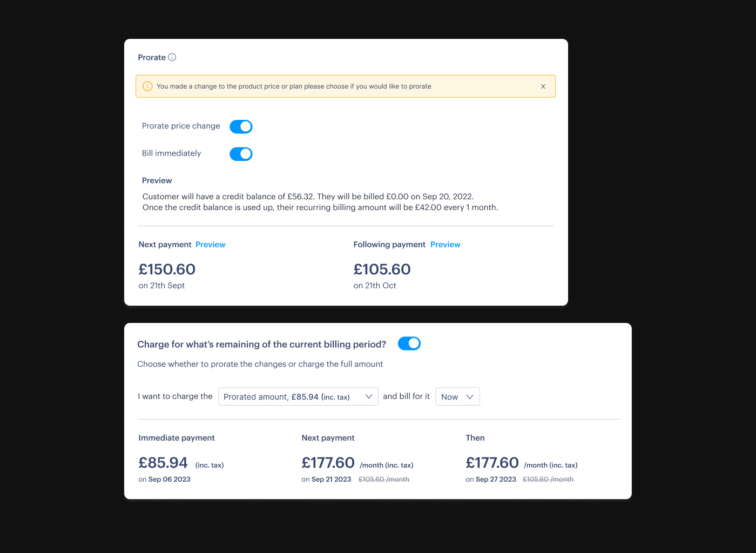Disable the Prorate price change toggle
Screen dimensions: 756x553
[241, 126]
